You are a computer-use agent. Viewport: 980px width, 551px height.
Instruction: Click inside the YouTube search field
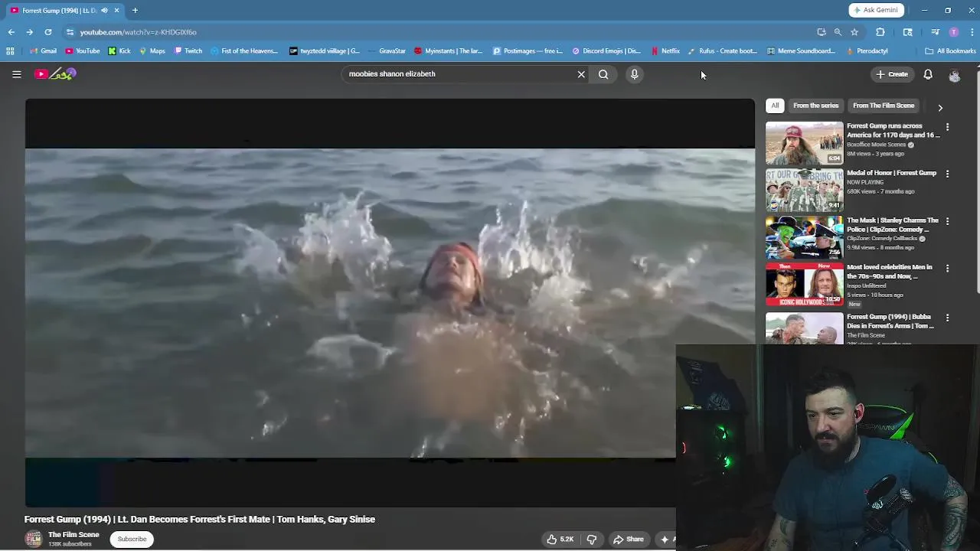coord(459,74)
